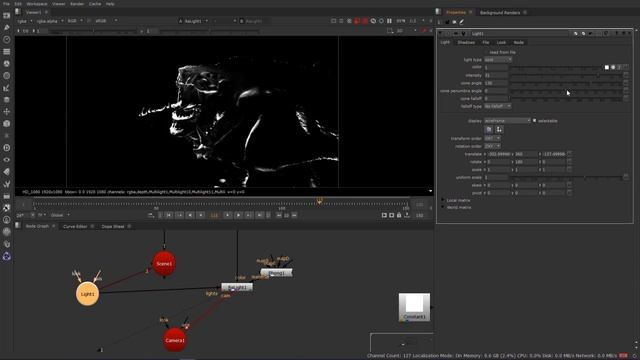Click the Time nodes clock icon
640x360 pixels.
coord(7,40)
